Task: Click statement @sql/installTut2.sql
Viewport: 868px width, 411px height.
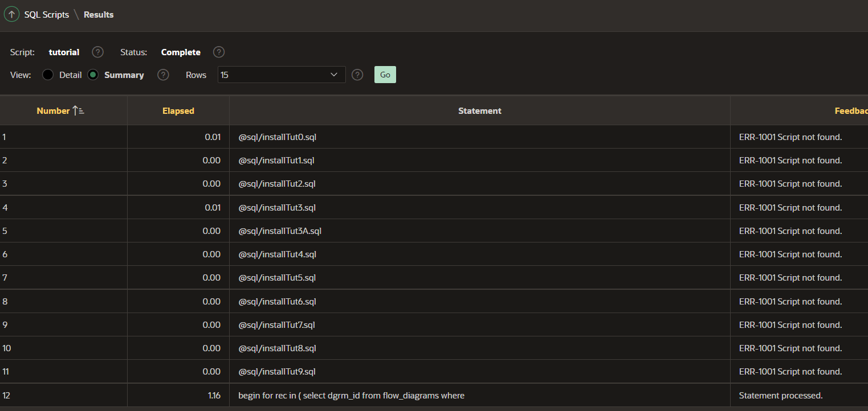Action: point(277,184)
